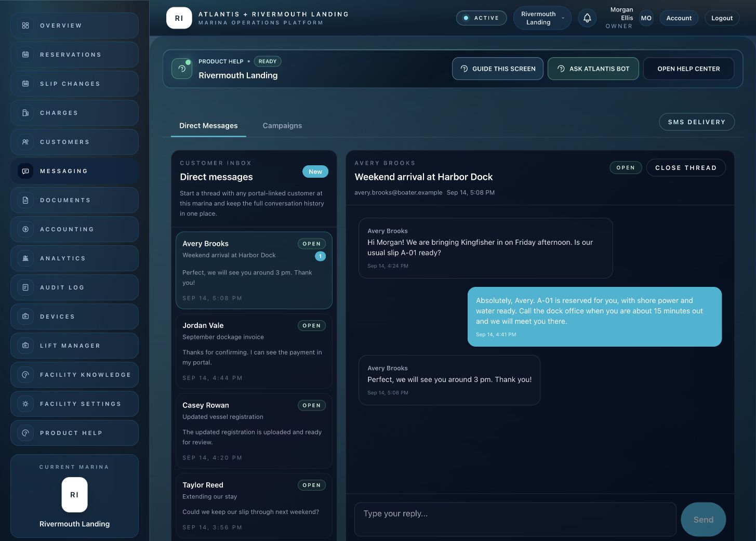
Task: Click the Slip Changes sidebar icon
Action: pos(25,84)
